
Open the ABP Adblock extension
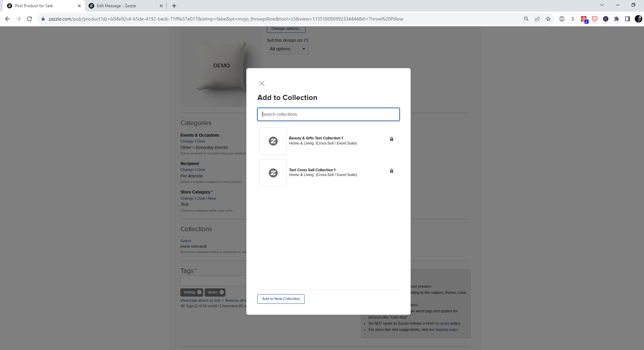(x=562, y=19)
